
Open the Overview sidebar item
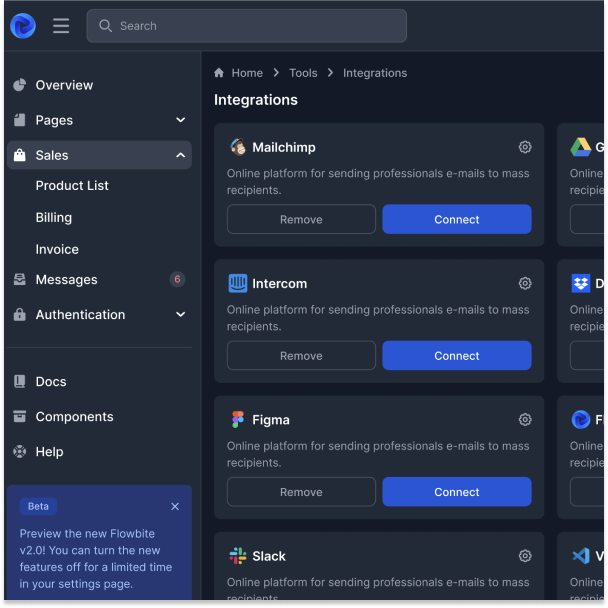pos(99,85)
